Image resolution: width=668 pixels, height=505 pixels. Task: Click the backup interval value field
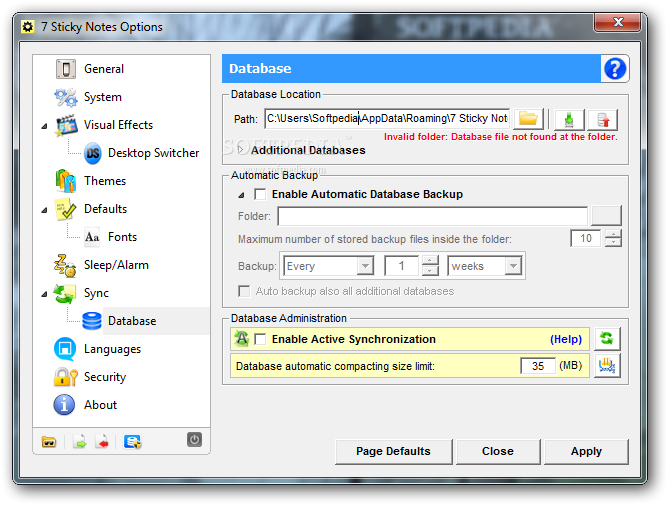pos(401,266)
